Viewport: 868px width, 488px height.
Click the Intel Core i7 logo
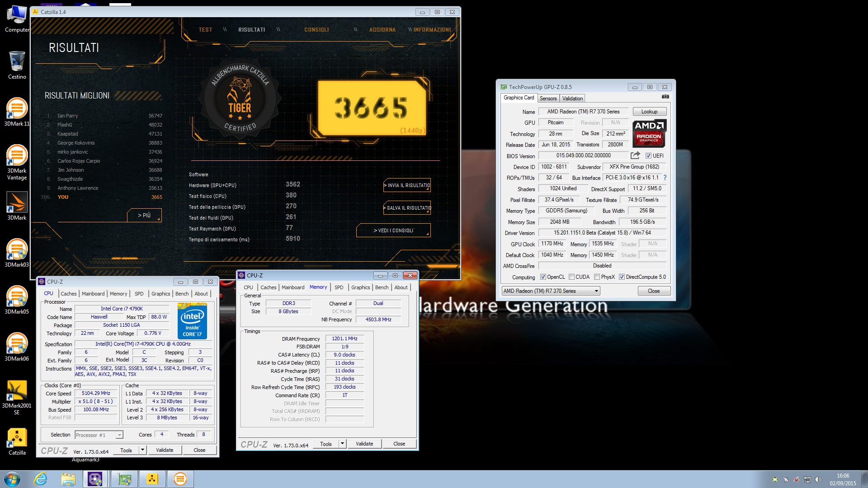point(192,321)
